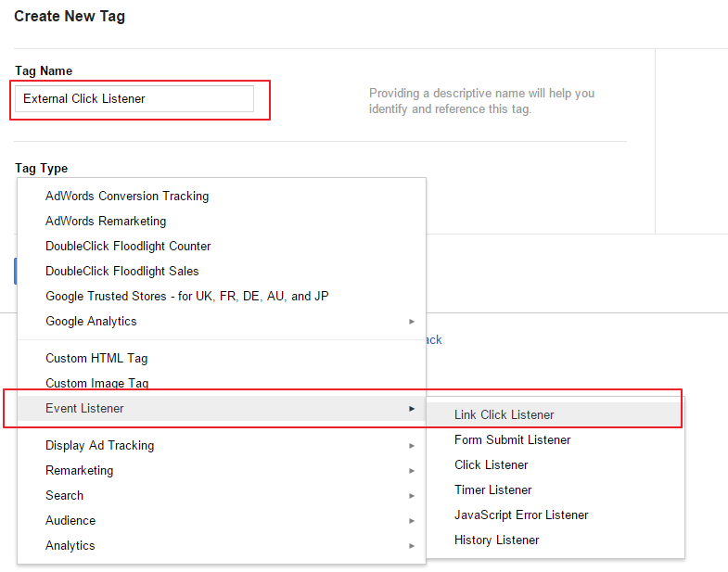The width and height of the screenshot is (728, 572).
Task: Expand the Analytics submenu arrow
Action: [x=412, y=546]
